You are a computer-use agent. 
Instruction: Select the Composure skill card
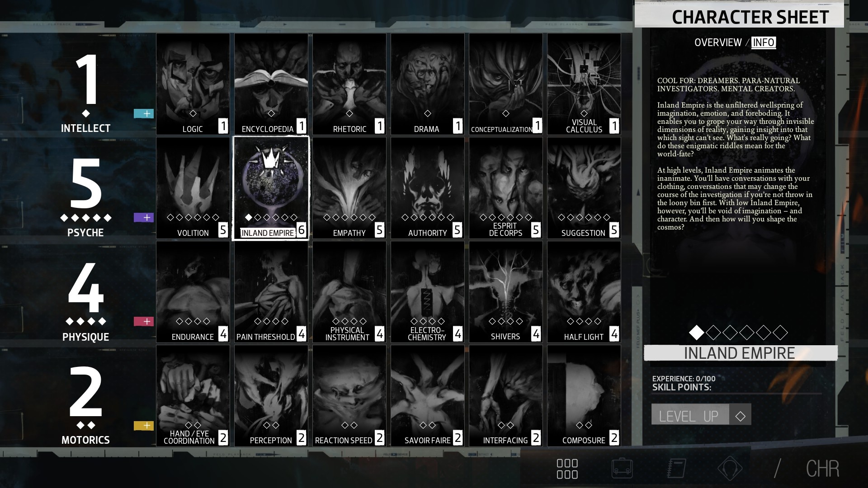coord(584,396)
